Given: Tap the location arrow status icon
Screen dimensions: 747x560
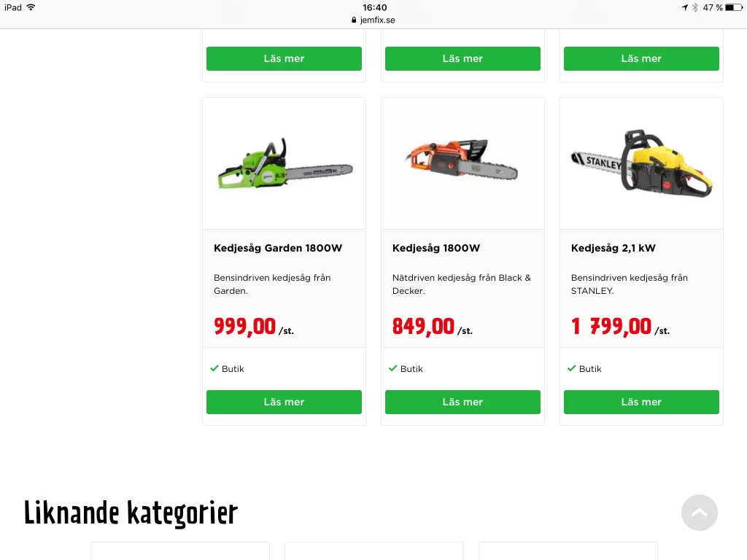Looking at the screenshot, I should coord(684,7).
